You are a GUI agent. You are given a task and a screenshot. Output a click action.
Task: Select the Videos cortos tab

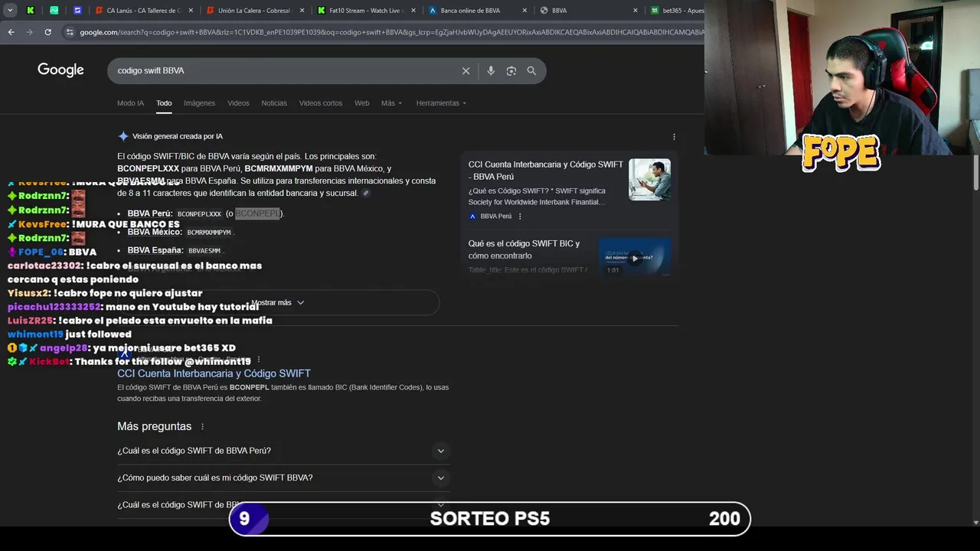pyautogui.click(x=320, y=103)
